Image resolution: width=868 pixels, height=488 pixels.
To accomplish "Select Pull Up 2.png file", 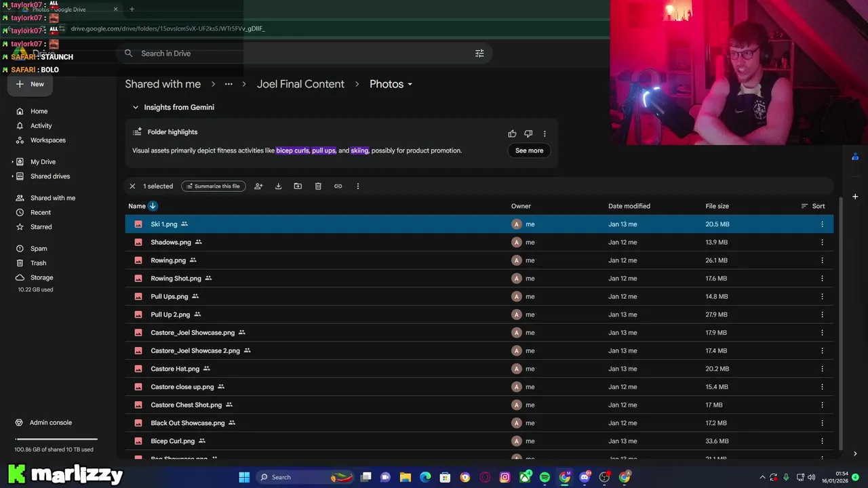I will (x=479, y=314).
